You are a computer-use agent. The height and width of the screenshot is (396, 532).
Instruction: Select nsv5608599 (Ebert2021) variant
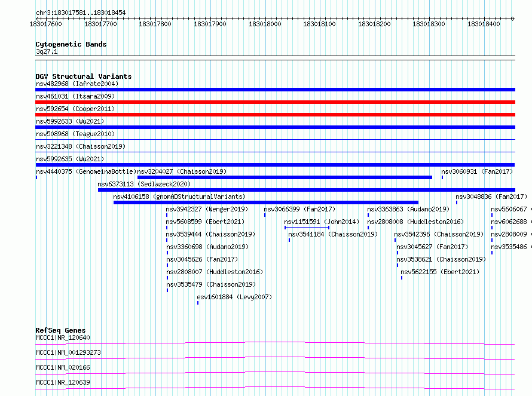click(205, 222)
